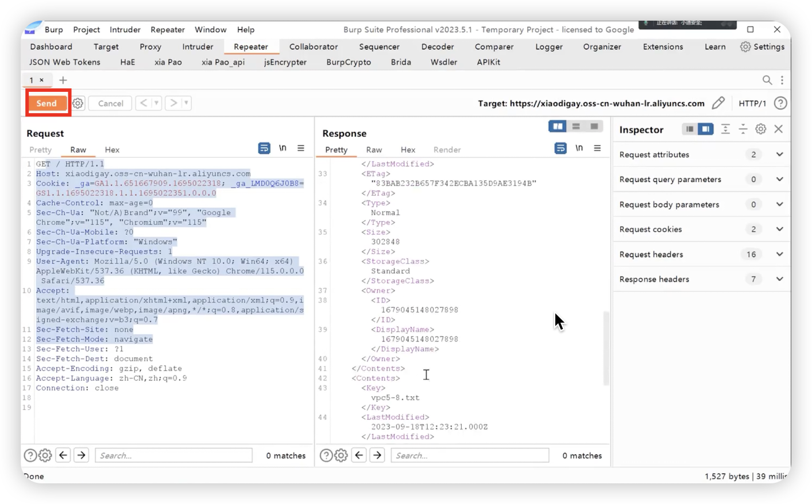Open Repeater help question mark icon

point(780,103)
